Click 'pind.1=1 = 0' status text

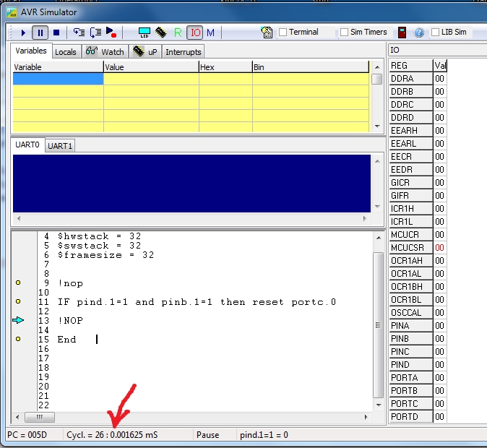click(x=264, y=435)
